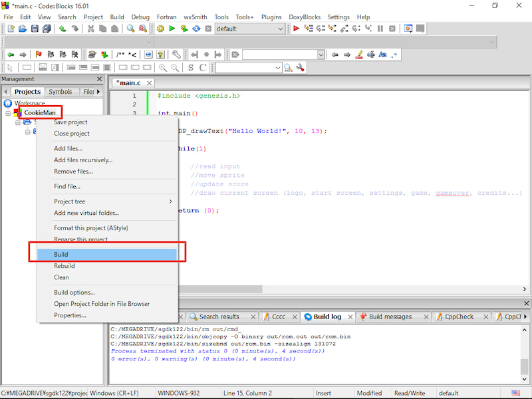Select Build options... in context menu
The width and height of the screenshot is (532, 399).
[107, 293]
